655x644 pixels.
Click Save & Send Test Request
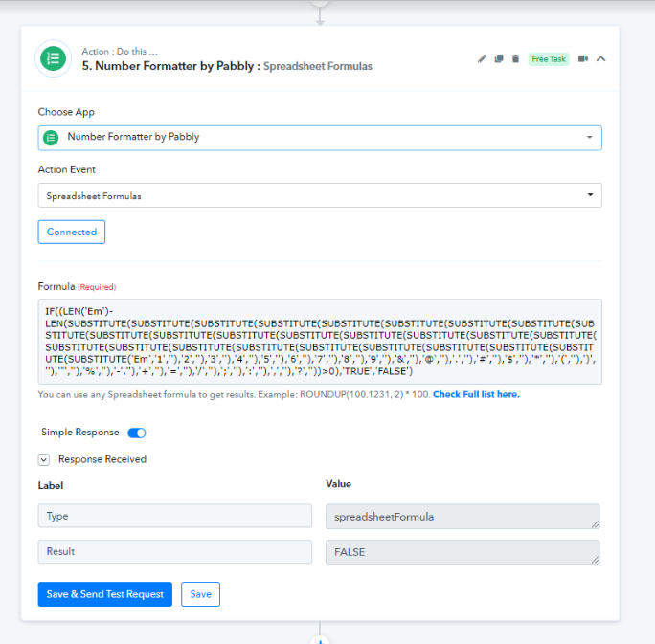coord(104,594)
